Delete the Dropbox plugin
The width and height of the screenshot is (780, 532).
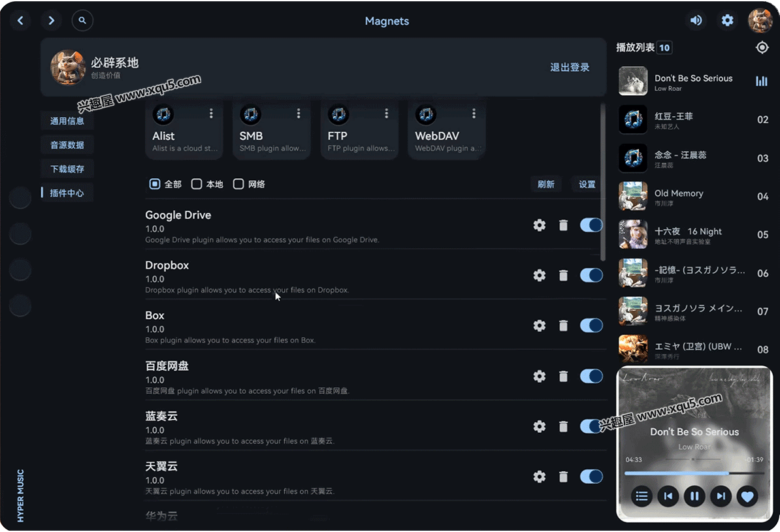(x=563, y=275)
